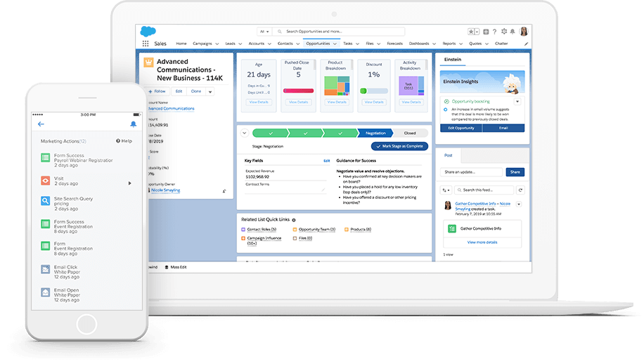Select the Post tab in feed
This screenshot has width=644, height=364.
pyautogui.click(x=448, y=155)
